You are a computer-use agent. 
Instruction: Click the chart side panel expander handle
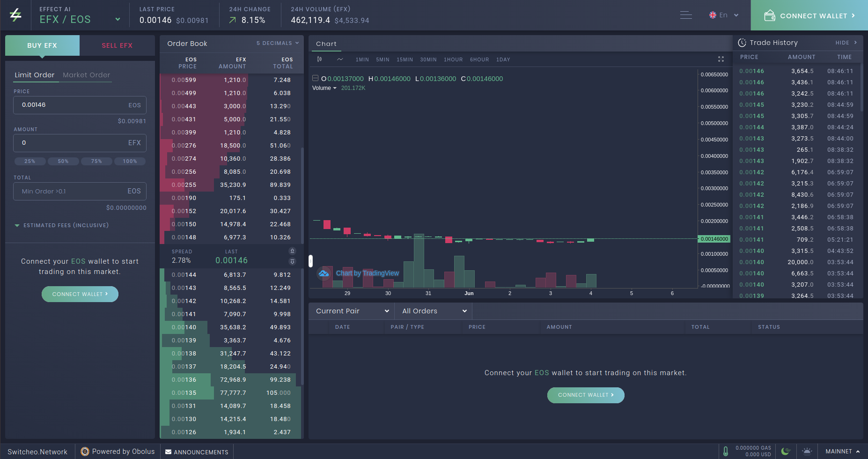click(x=310, y=261)
